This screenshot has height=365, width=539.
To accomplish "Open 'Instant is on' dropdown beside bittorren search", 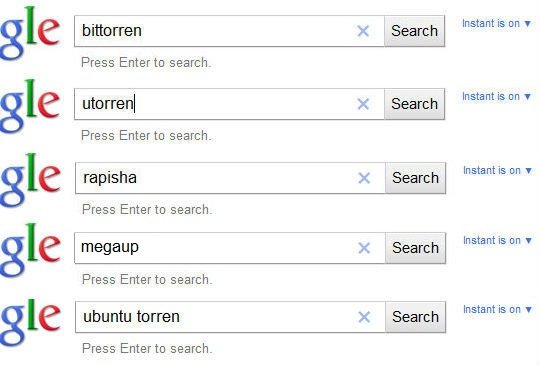I will tap(496, 23).
